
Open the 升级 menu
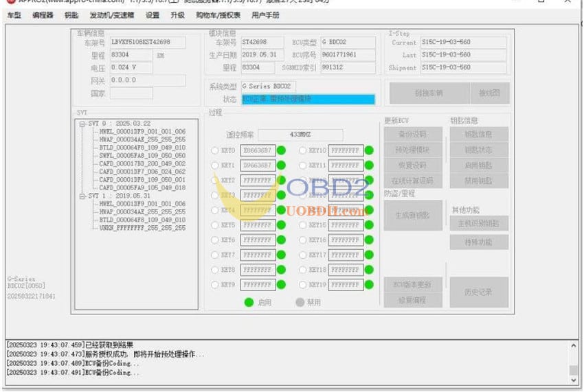coord(178,15)
